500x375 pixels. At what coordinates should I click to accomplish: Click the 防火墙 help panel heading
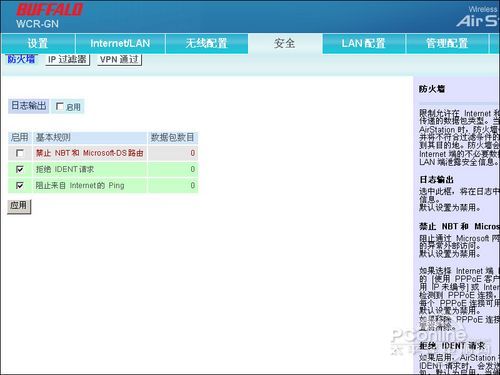pos(432,89)
